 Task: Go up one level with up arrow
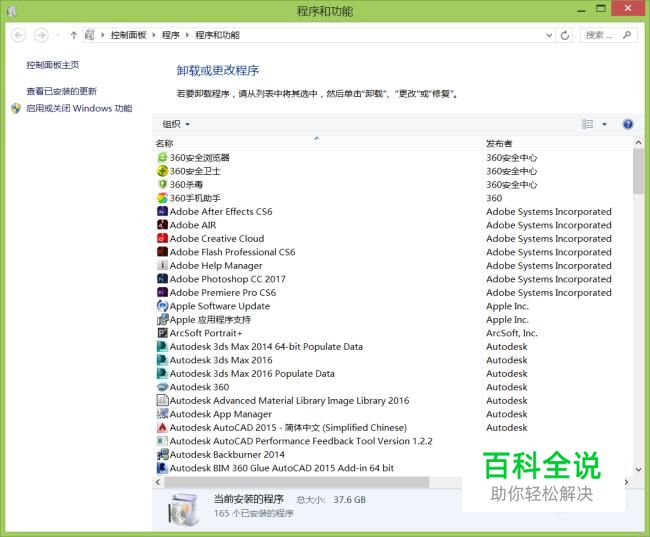tap(73, 35)
